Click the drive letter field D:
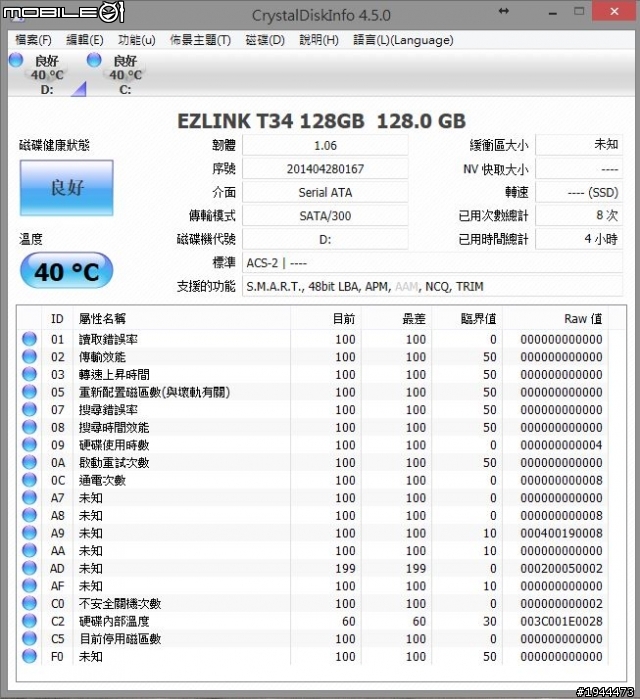 (x=325, y=240)
